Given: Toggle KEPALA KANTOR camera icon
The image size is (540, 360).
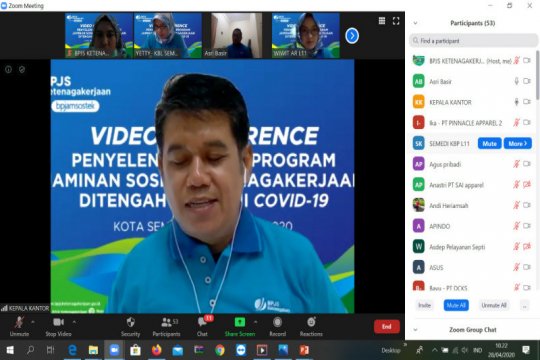Looking at the screenshot, I should (527, 102).
